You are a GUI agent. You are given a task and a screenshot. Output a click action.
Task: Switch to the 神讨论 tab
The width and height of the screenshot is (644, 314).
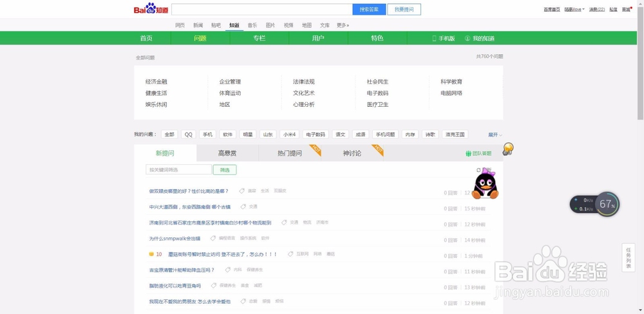[x=352, y=153]
